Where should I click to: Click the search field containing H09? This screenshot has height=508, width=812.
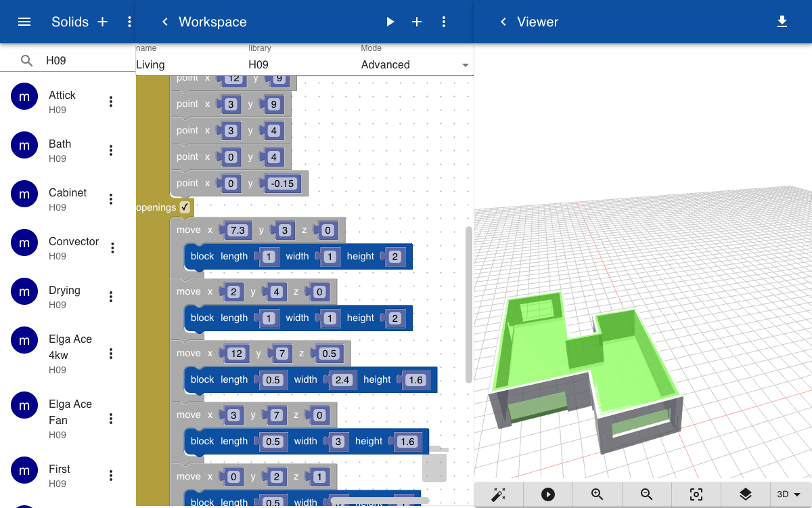click(x=87, y=60)
